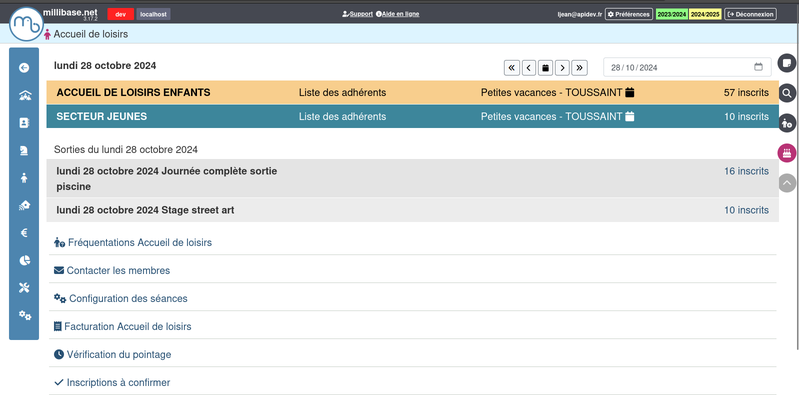Jump forward with the double-right arrow button
The image size is (799, 395).
point(579,67)
